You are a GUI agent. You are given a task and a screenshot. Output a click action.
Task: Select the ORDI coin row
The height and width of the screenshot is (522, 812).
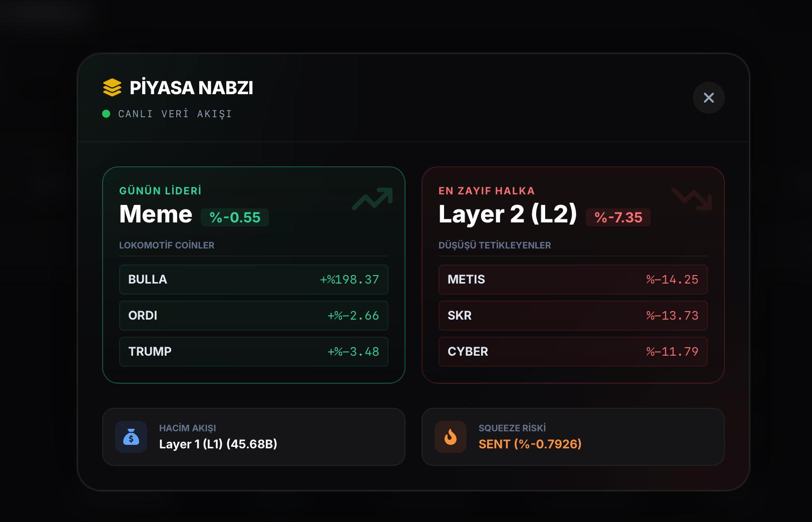pyautogui.click(x=253, y=316)
